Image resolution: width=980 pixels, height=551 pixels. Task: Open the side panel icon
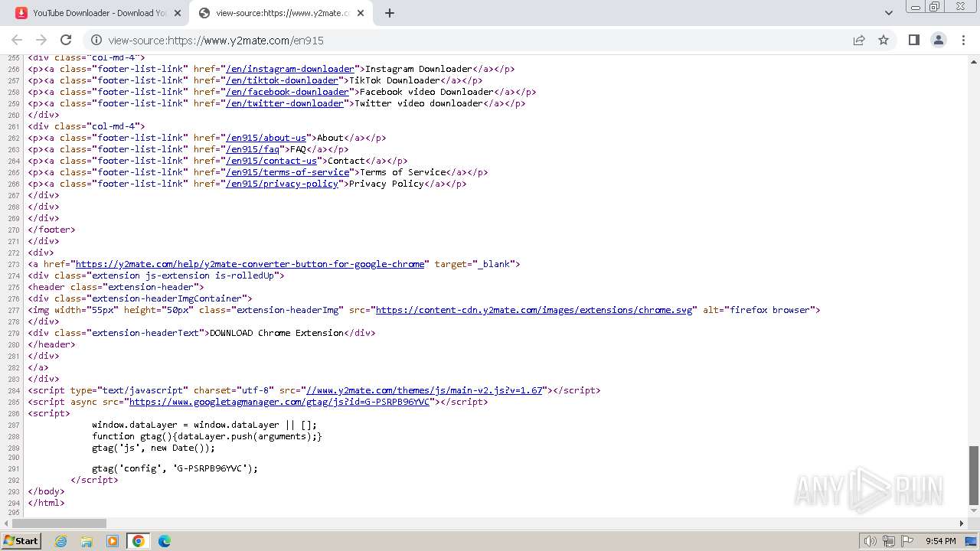pos(913,40)
